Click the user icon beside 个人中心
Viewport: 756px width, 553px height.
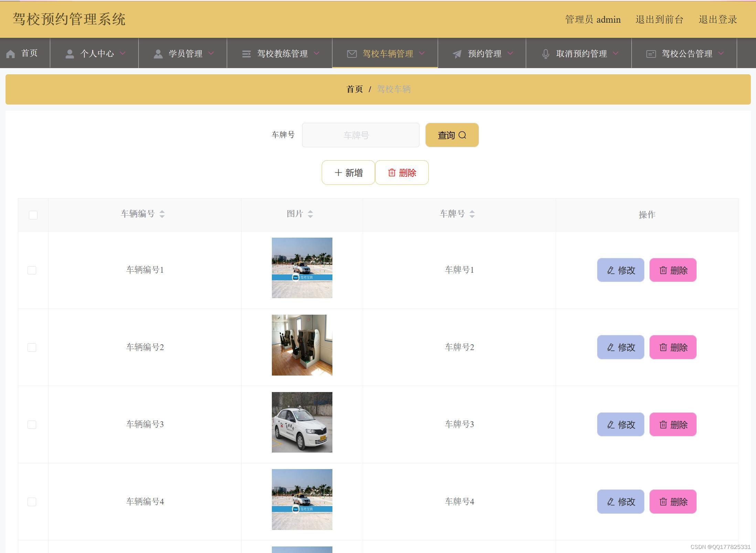pos(70,54)
